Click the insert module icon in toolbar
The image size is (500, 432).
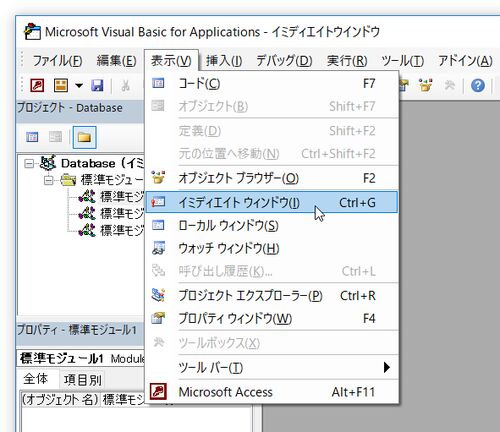pyautogui.click(x=61, y=85)
